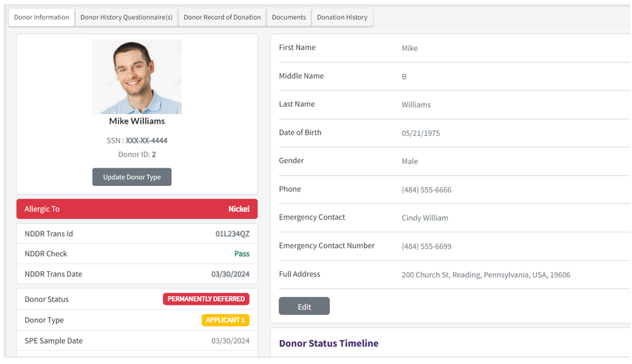Click the green Pass NDDR Check result
632x364 pixels.
tap(242, 254)
